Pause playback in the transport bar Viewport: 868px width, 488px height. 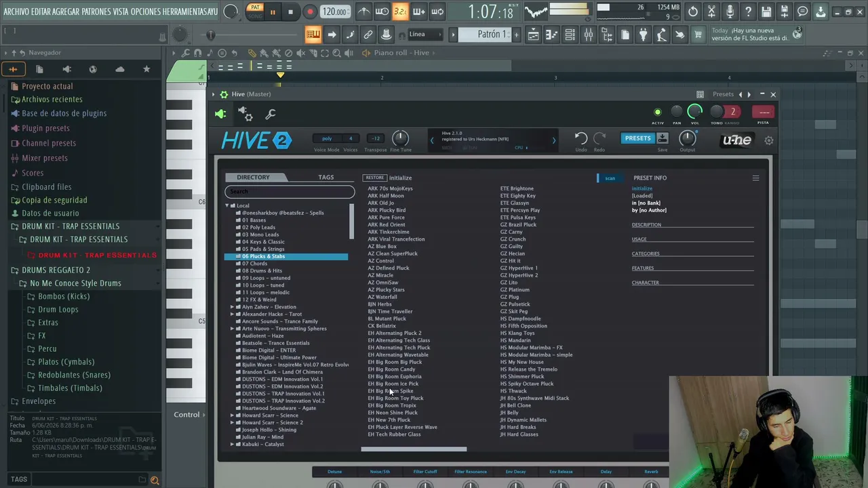pyautogui.click(x=273, y=12)
